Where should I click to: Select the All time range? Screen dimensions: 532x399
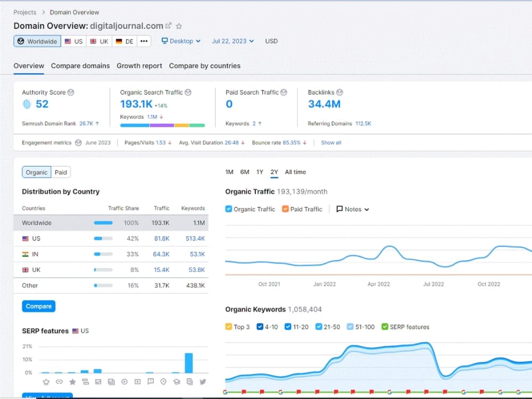295,172
